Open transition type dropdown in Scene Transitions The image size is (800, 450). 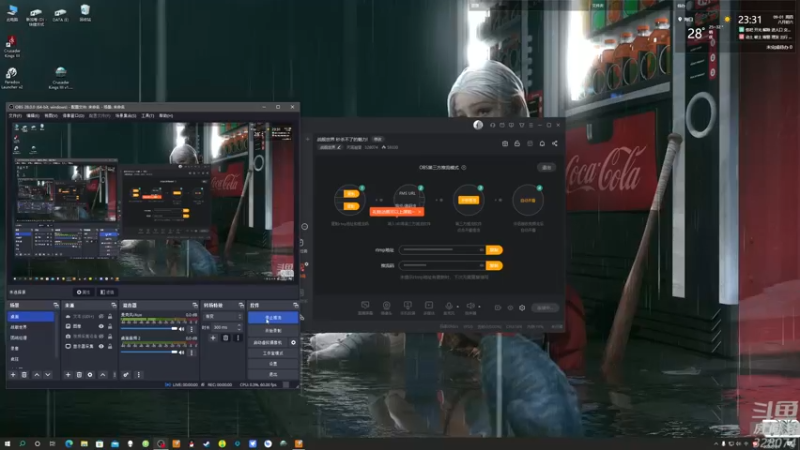pos(223,316)
